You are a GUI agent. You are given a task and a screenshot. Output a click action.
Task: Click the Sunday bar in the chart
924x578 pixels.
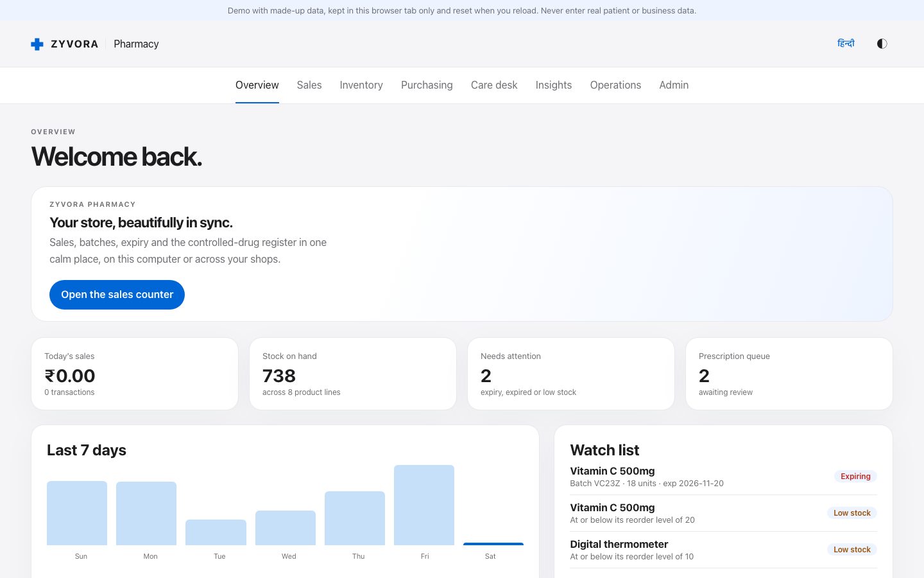pos(77,513)
